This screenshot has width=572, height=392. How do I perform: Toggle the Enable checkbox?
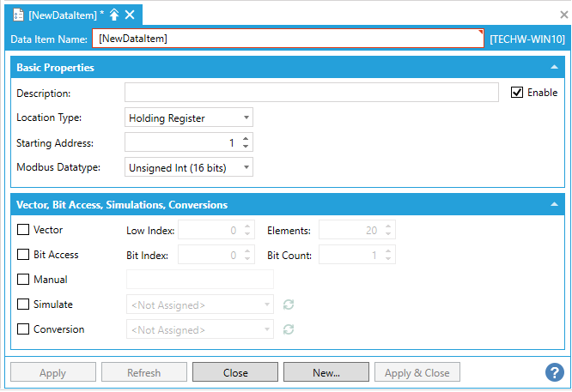coord(517,93)
